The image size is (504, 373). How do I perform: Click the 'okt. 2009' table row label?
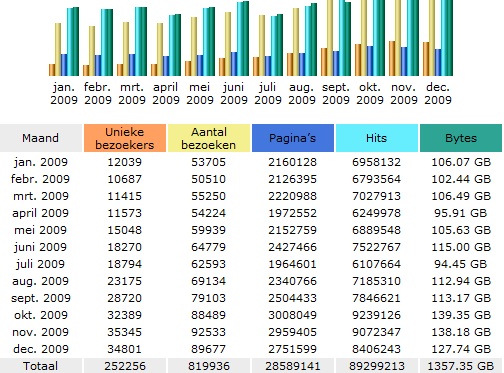click(41, 315)
